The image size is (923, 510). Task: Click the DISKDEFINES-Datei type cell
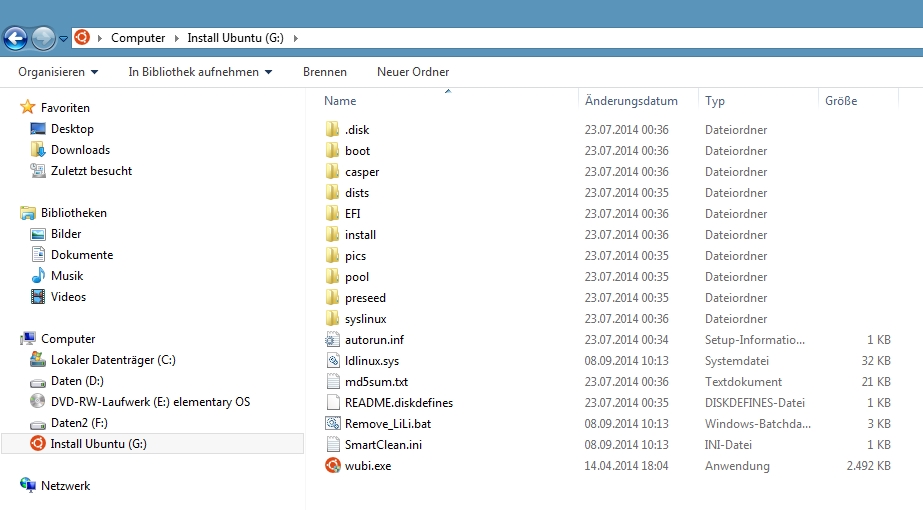pyautogui.click(x=755, y=403)
